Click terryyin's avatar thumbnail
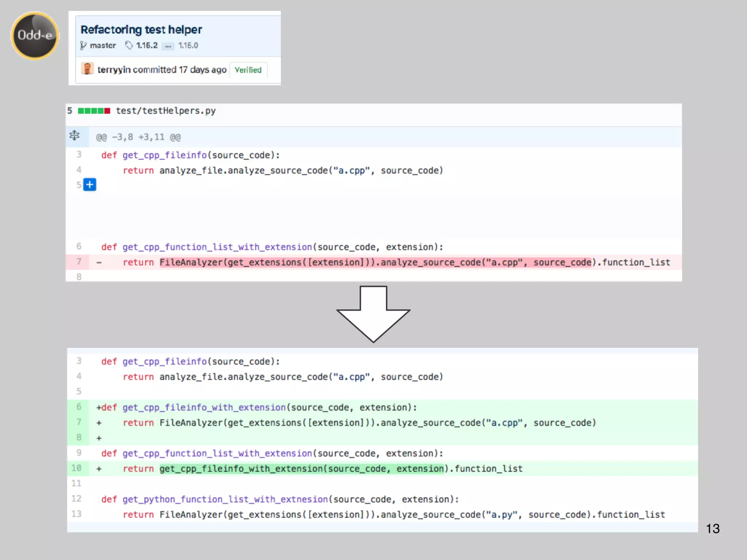This screenshot has height=560, width=747. (87, 69)
